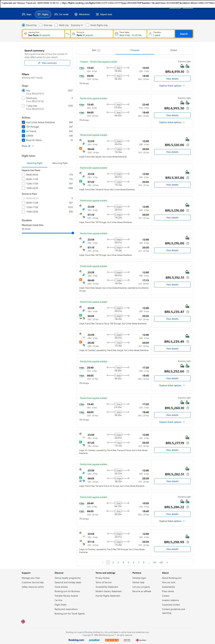Click the UK flag language icon
215x644 pixels.
(x=23, y=622)
